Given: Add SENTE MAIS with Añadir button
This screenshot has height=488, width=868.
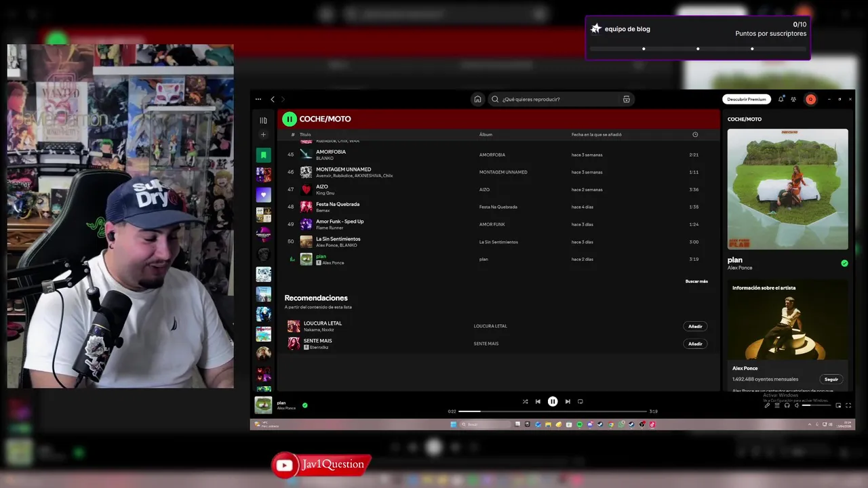Looking at the screenshot, I should [x=695, y=344].
